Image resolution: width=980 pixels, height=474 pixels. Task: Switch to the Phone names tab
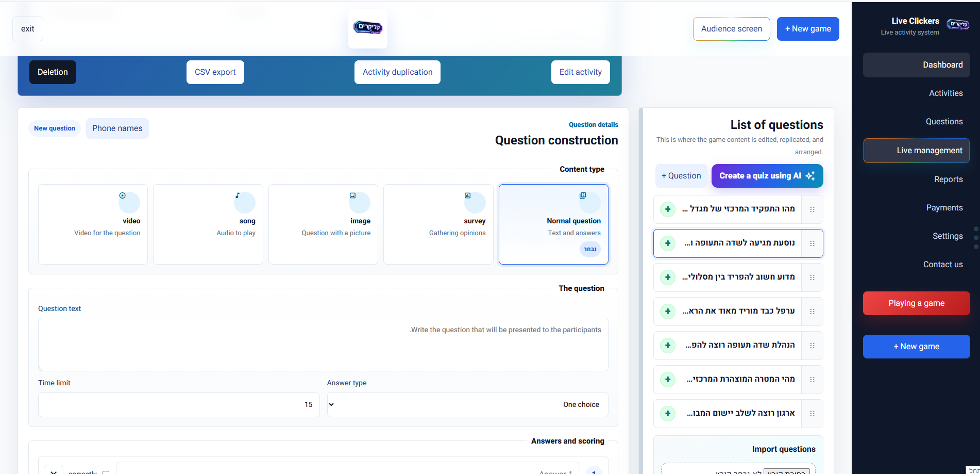point(117,128)
